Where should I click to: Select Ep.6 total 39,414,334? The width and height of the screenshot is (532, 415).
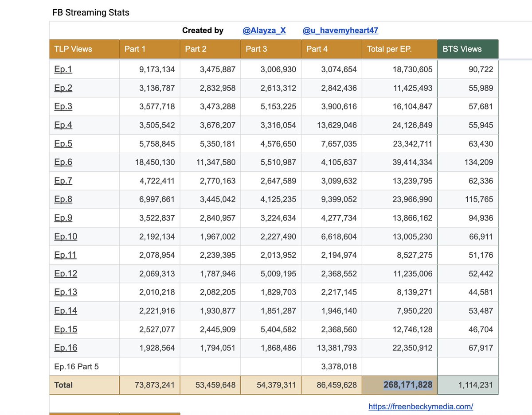click(400, 162)
